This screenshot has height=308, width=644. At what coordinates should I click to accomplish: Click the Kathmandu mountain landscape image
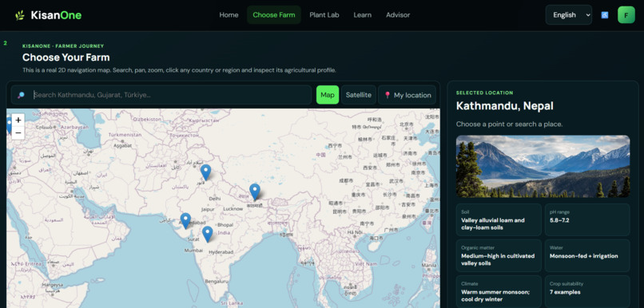click(543, 167)
